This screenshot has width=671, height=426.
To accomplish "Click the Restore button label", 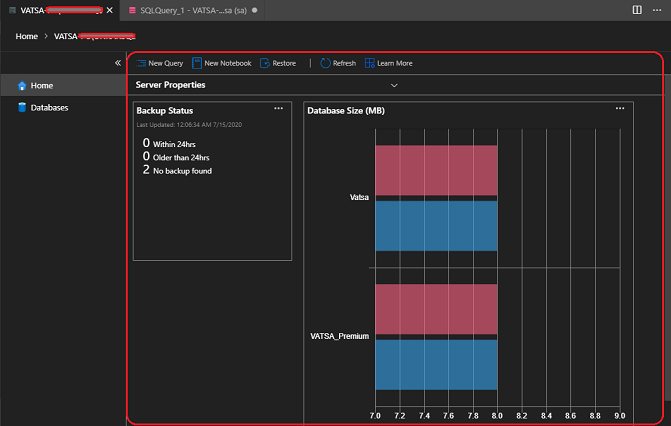I will 284,63.
